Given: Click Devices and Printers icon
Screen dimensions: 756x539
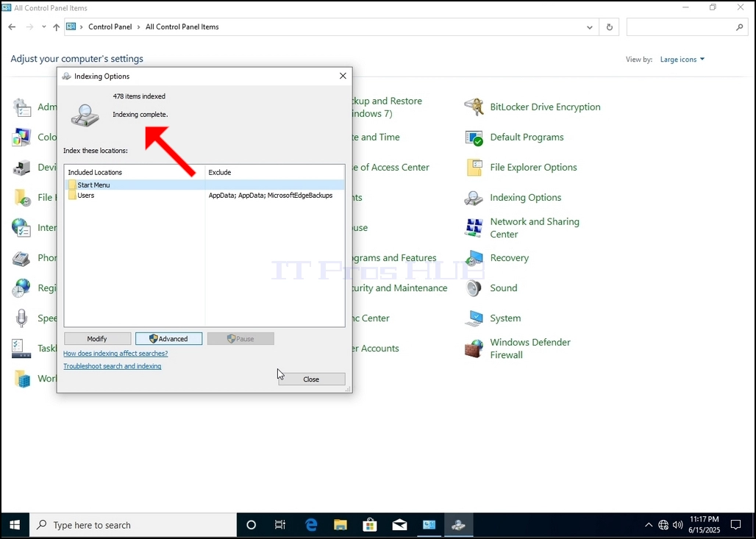Looking at the screenshot, I should tap(22, 168).
